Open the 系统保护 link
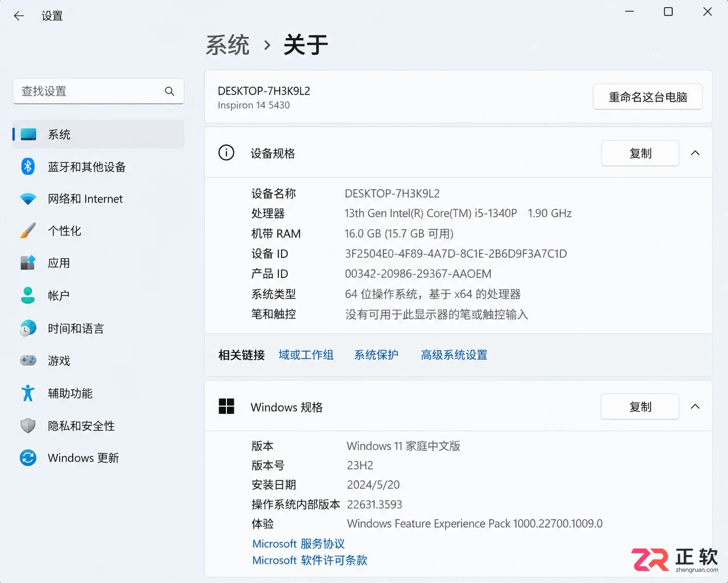Screen dimensions: 728x583 tap(376, 355)
